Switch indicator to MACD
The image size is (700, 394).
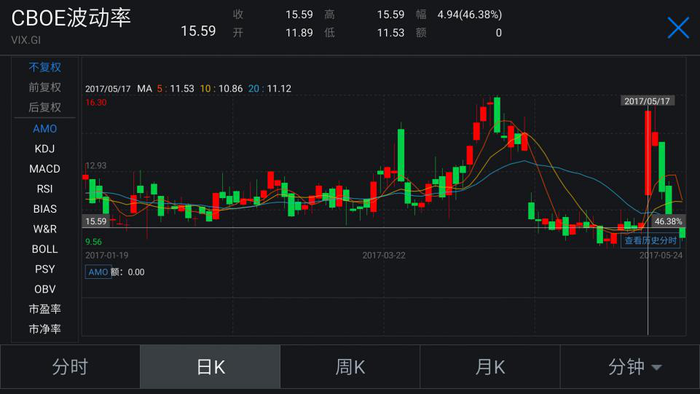coord(45,169)
